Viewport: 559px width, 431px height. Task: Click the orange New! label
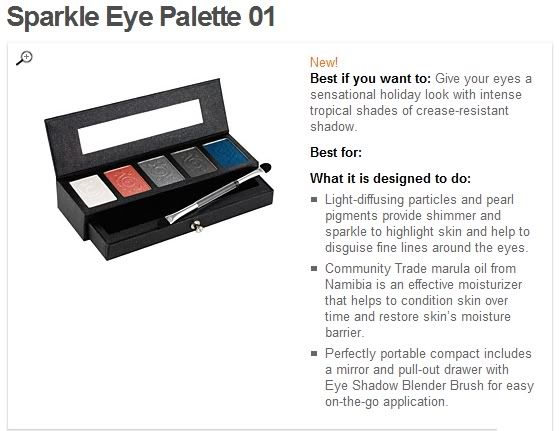pyautogui.click(x=324, y=62)
